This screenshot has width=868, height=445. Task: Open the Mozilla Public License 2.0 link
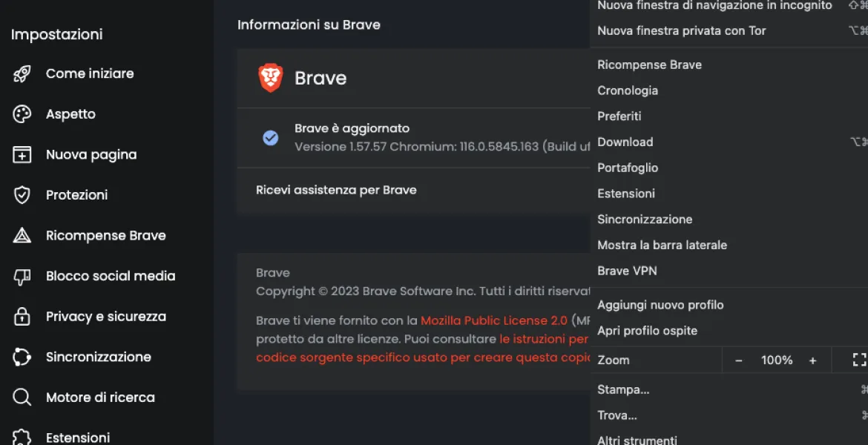coord(494,320)
